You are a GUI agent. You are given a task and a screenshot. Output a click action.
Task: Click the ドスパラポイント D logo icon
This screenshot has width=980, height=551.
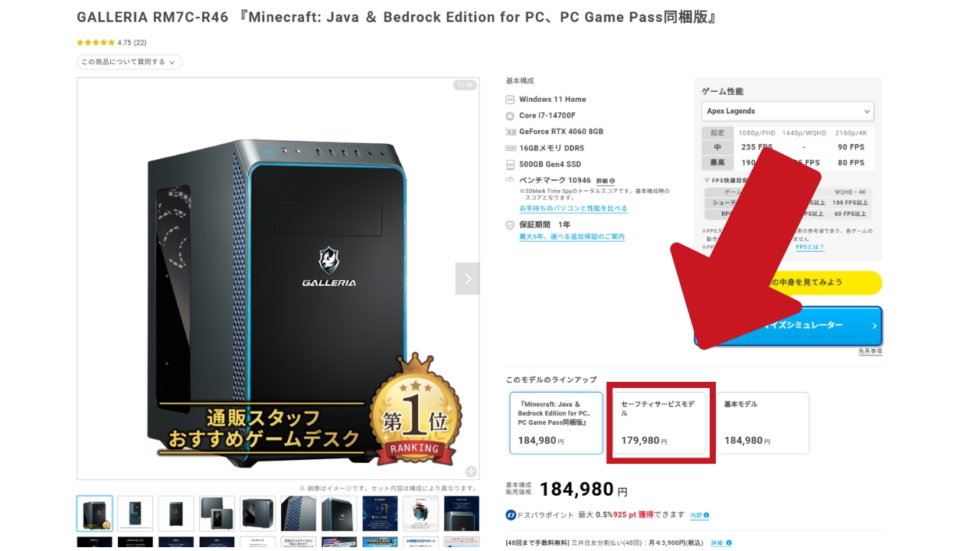point(511,515)
